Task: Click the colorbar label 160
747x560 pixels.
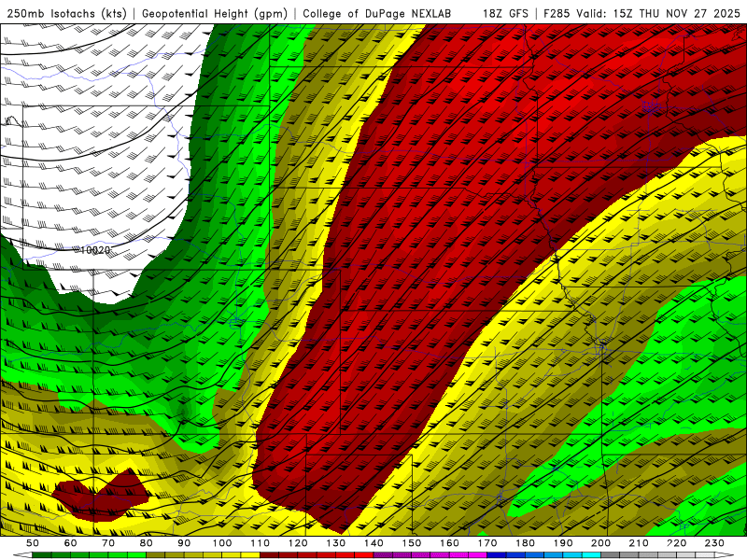Action: coord(450,543)
